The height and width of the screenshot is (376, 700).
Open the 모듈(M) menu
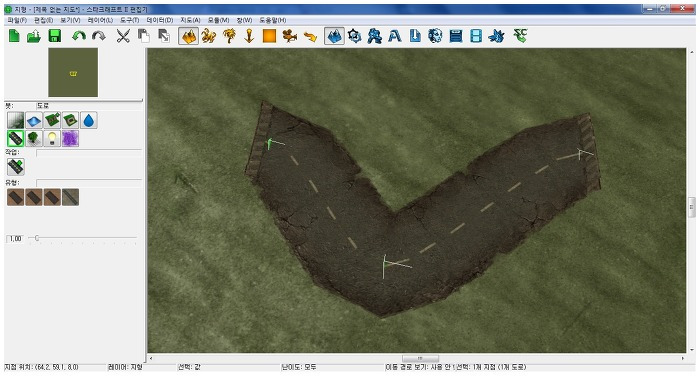tap(218, 20)
